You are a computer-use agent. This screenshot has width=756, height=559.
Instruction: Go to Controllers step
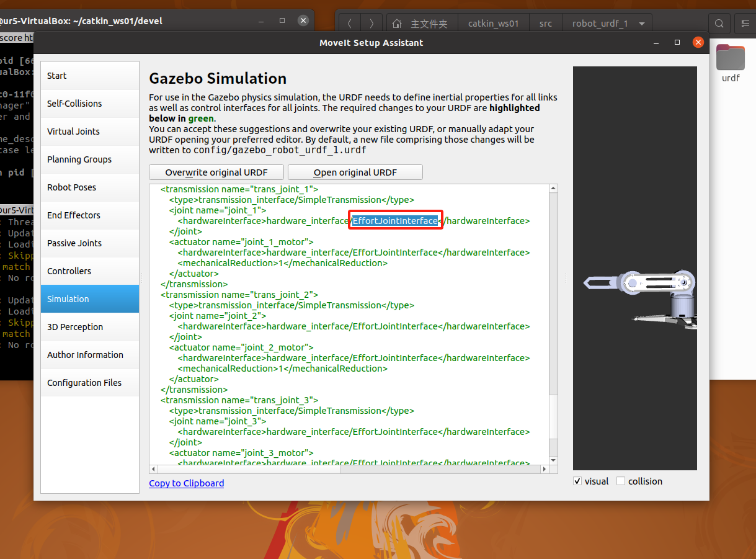point(90,271)
